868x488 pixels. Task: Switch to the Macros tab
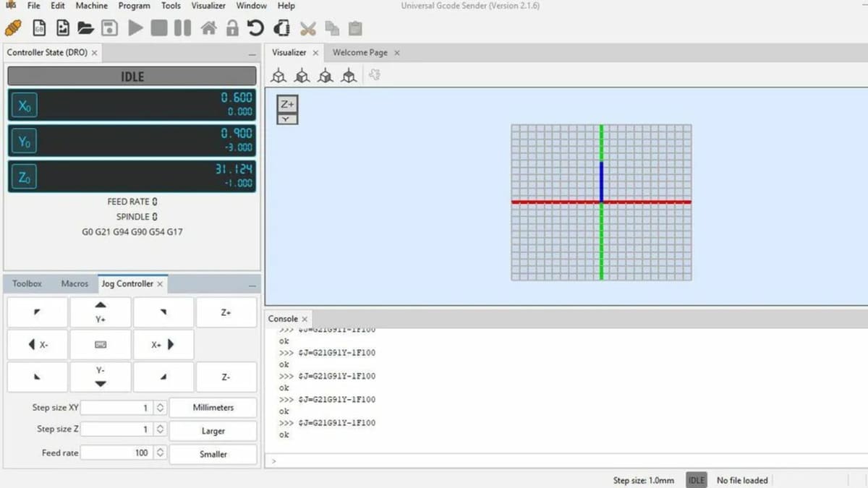point(75,284)
